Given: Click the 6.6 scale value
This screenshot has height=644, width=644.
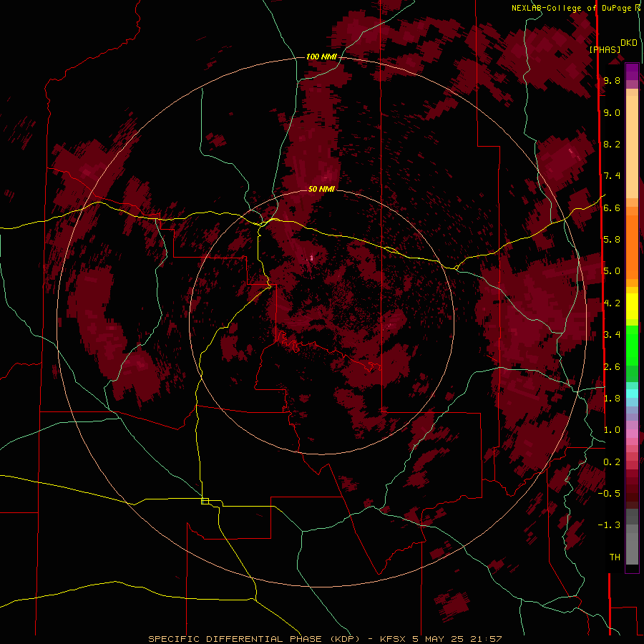Looking at the screenshot, I should (612, 208).
